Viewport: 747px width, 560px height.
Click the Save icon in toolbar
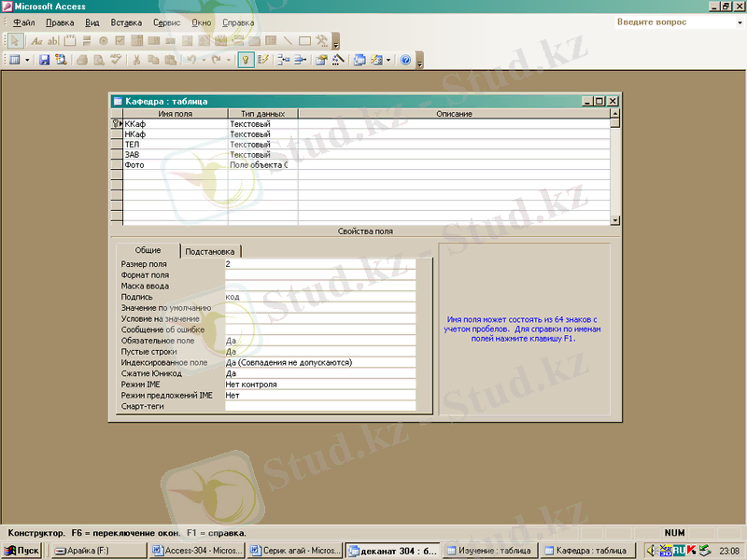tap(44, 60)
